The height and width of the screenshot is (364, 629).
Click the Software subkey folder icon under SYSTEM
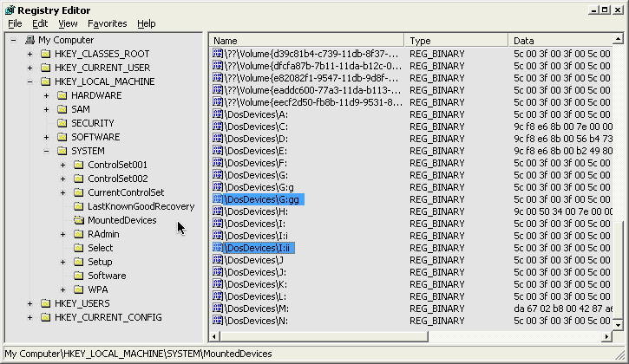(x=79, y=276)
